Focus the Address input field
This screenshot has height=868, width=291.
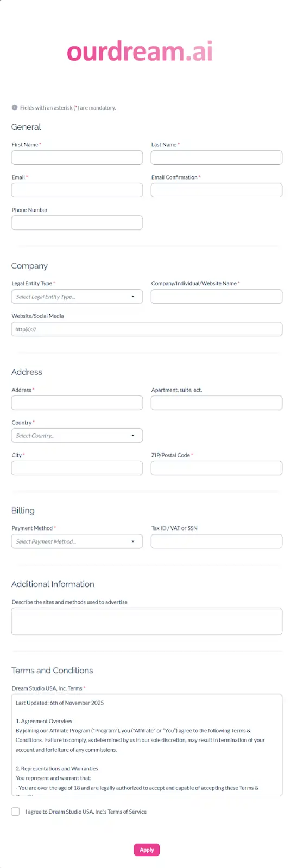pyautogui.click(x=77, y=403)
